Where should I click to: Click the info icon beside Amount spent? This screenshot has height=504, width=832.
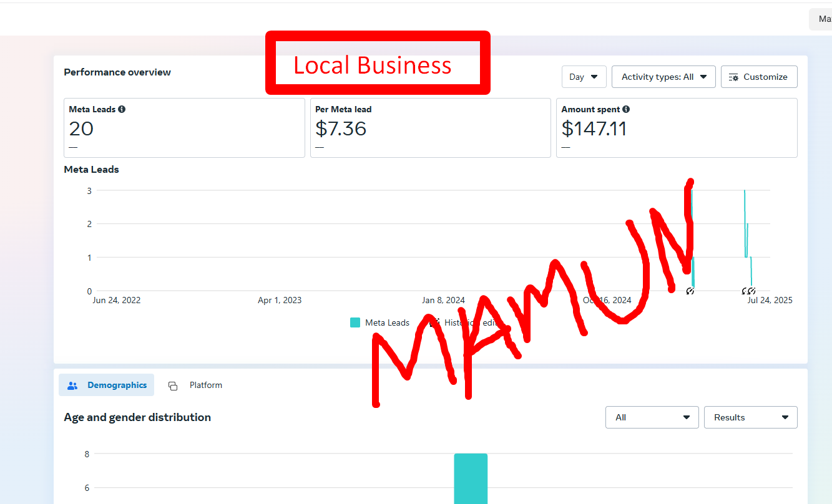626,109
